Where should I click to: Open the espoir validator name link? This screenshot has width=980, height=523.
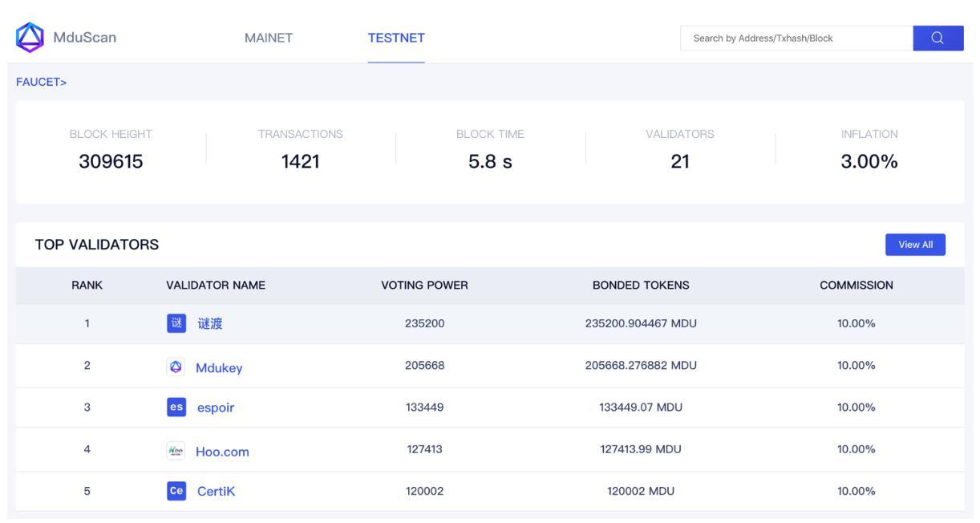click(x=216, y=407)
